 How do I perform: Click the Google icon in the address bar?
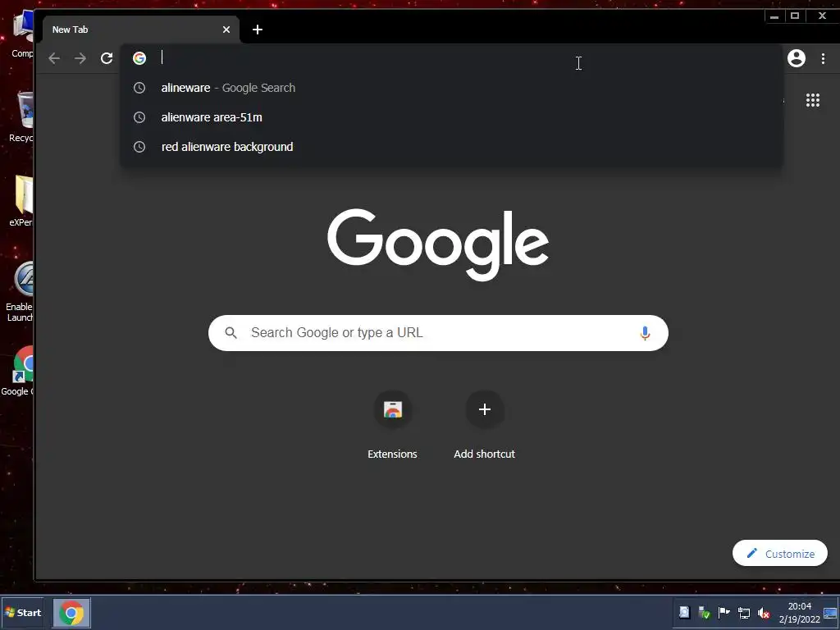point(139,58)
